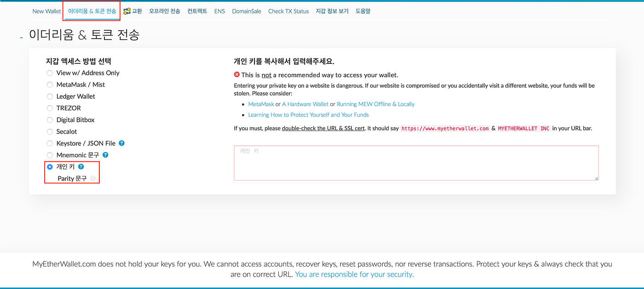Image resolution: width=644 pixels, height=289 pixels.
Task: Pick the Digital Bitbox radio option
Action: [50, 119]
